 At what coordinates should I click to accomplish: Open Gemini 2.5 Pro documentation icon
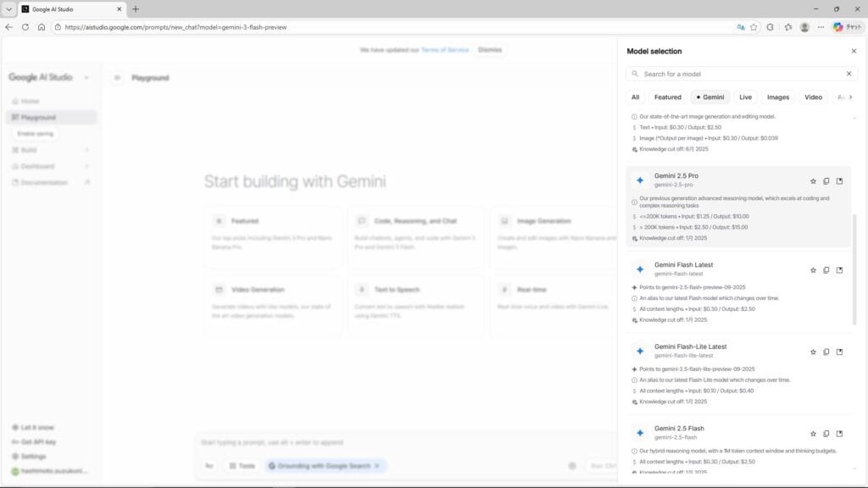click(x=839, y=181)
